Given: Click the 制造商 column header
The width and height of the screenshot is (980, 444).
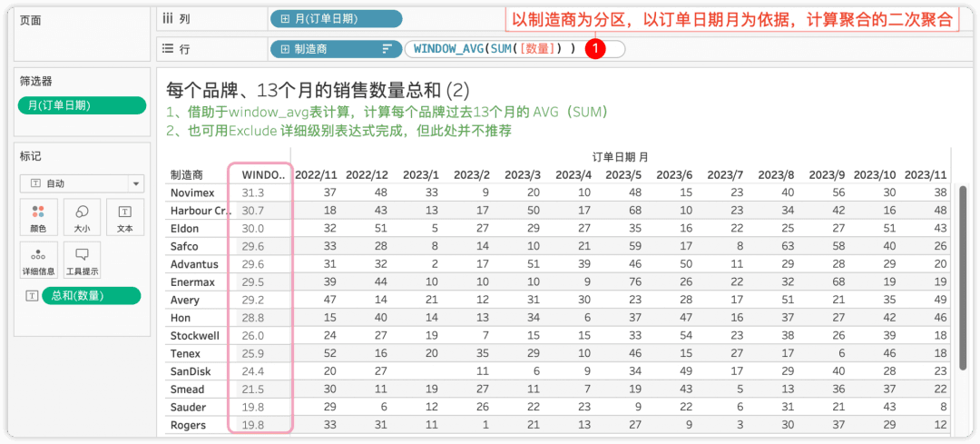Looking at the screenshot, I should [187, 174].
